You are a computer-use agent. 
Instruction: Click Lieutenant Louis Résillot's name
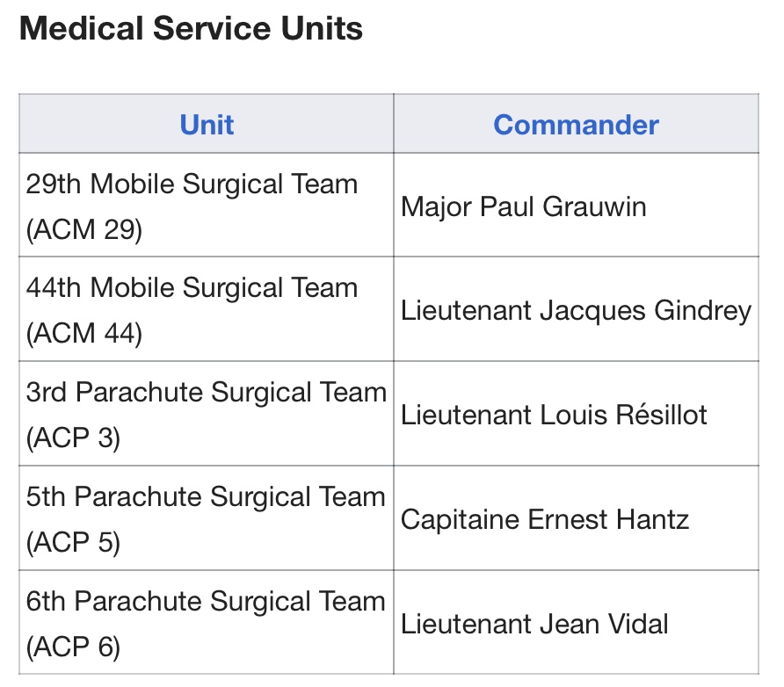(554, 415)
